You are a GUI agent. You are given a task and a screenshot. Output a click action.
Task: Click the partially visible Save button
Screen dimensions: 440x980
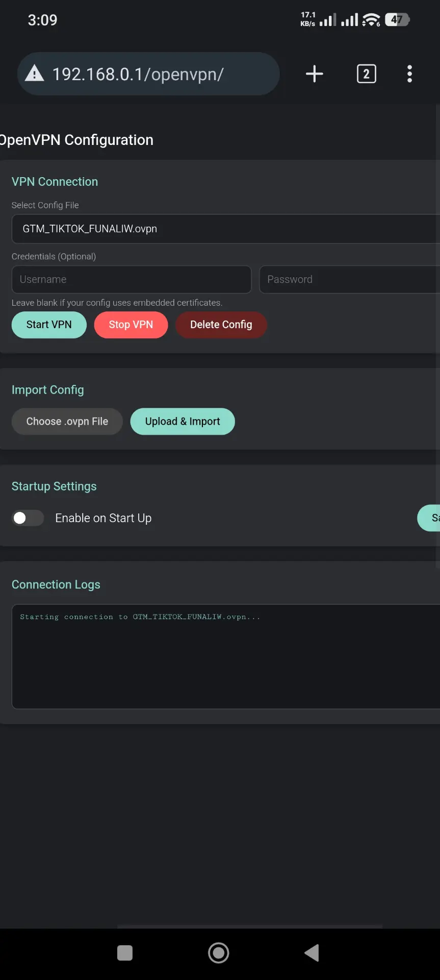(x=429, y=518)
